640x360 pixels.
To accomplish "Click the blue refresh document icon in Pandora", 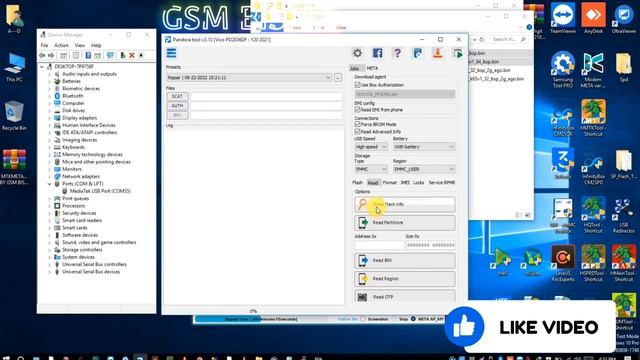I will pyautogui.click(x=418, y=53).
